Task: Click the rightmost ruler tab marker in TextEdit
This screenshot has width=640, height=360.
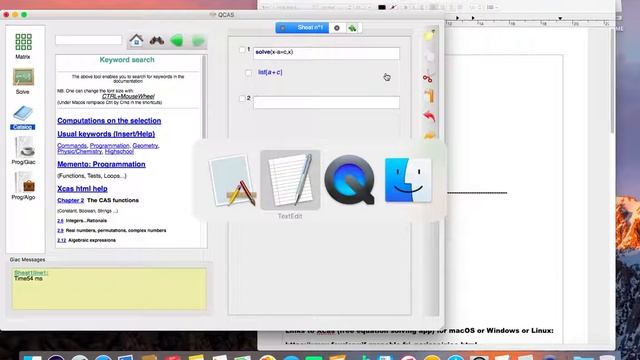Action: pyautogui.click(x=560, y=19)
